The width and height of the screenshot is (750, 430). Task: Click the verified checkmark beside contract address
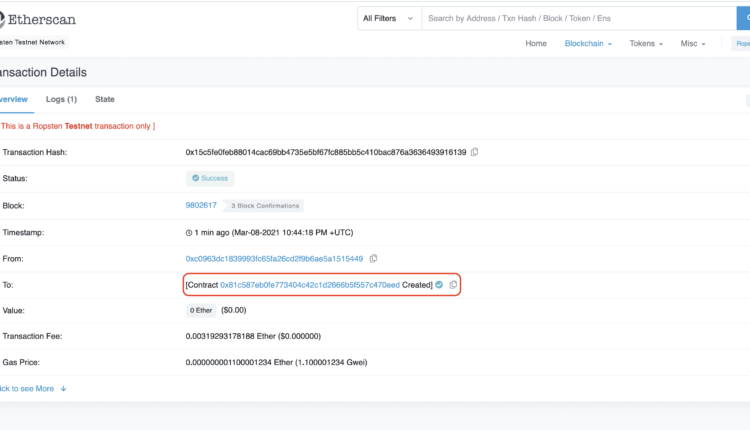click(x=439, y=285)
